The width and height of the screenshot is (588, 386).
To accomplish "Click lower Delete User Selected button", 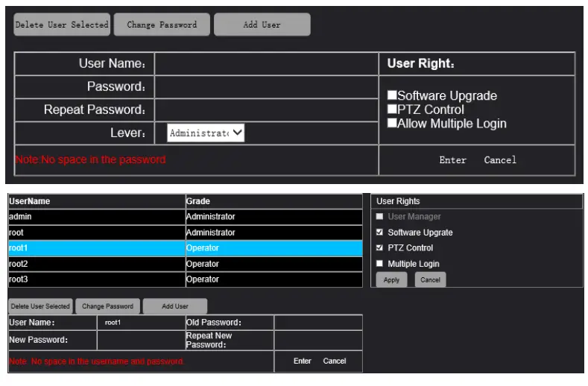I will [x=40, y=306].
